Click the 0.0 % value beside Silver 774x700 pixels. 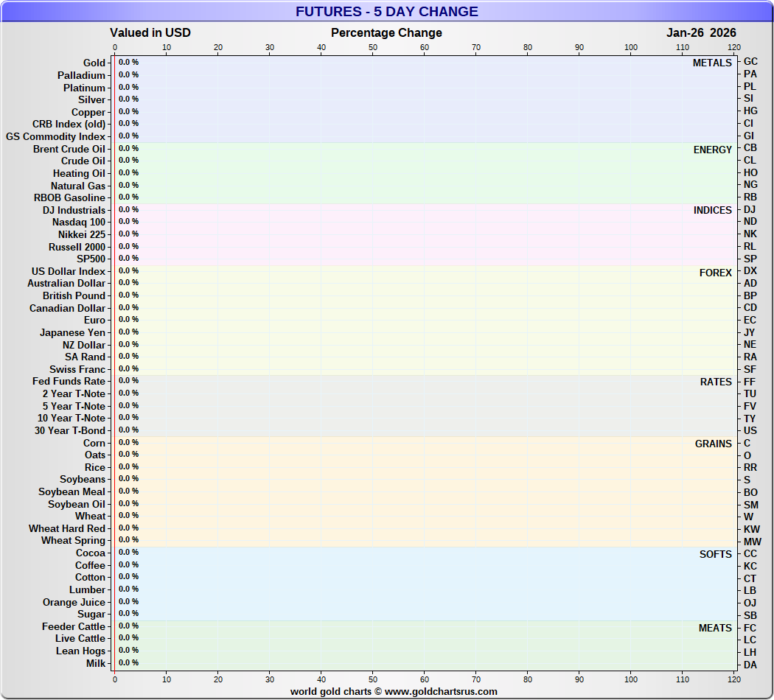coord(128,99)
